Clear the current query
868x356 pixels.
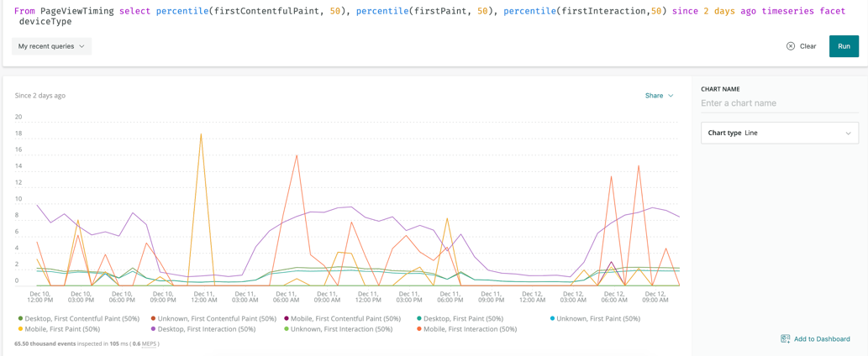(802, 46)
